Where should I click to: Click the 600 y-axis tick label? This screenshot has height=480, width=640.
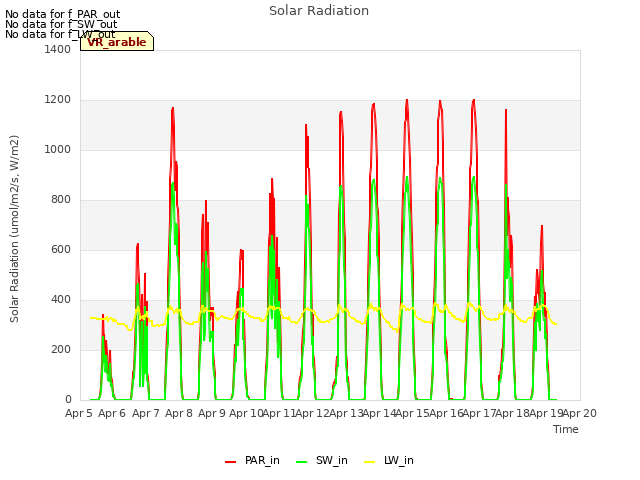click(61, 249)
